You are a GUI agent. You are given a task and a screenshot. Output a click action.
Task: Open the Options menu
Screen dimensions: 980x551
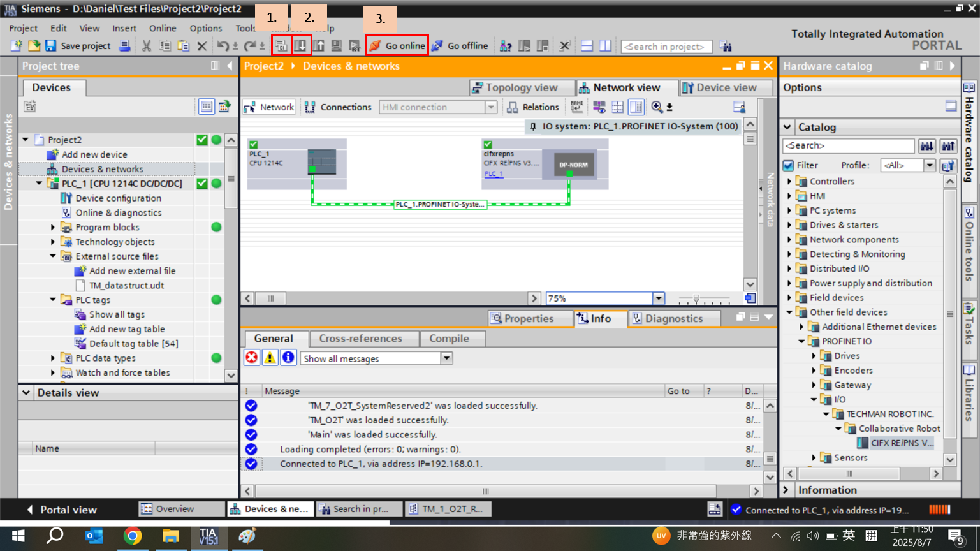click(206, 28)
